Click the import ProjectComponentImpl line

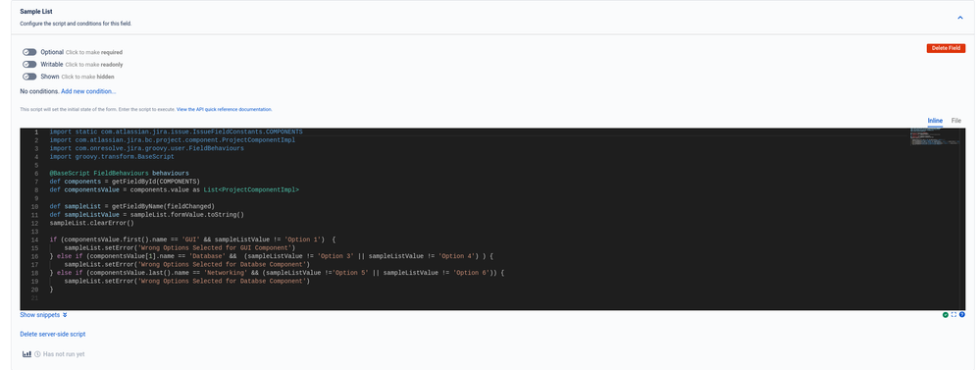pos(173,140)
